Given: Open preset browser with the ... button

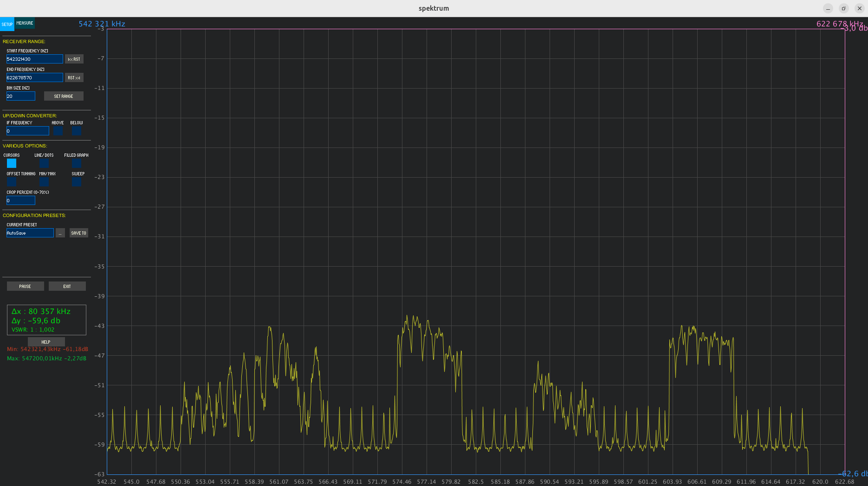Looking at the screenshot, I should point(60,233).
